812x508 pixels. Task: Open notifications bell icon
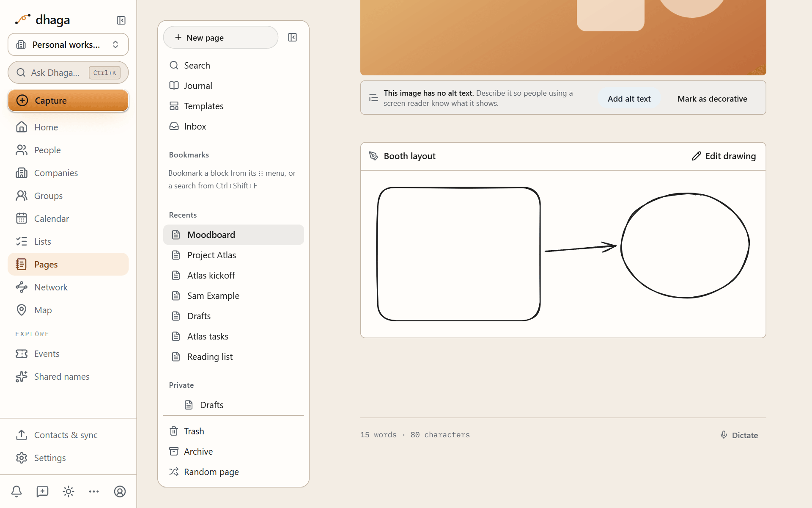16,491
